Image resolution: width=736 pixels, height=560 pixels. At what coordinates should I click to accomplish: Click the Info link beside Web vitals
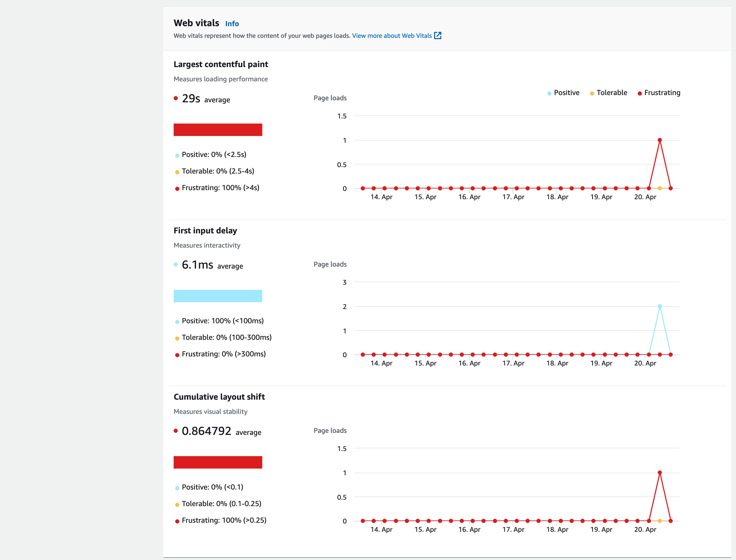point(232,24)
